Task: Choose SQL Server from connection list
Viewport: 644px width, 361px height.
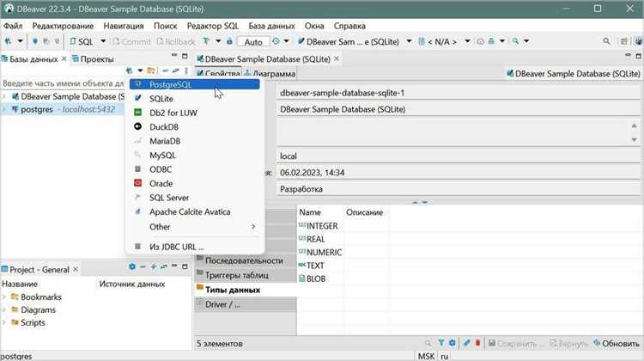Action: click(x=194, y=198)
